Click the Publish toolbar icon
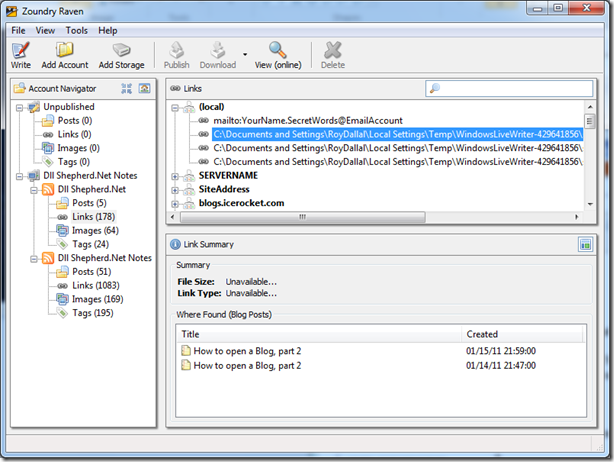 pos(176,50)
